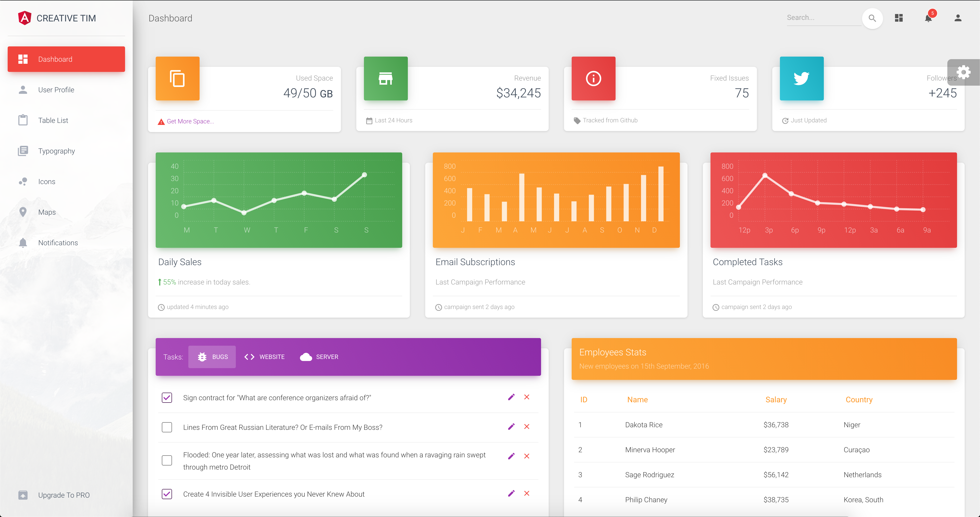The height and width of the screenshot is (517, 980).
Task: Check the Lines From Great Russian Literature task
Action: click(x=167, y=427)
